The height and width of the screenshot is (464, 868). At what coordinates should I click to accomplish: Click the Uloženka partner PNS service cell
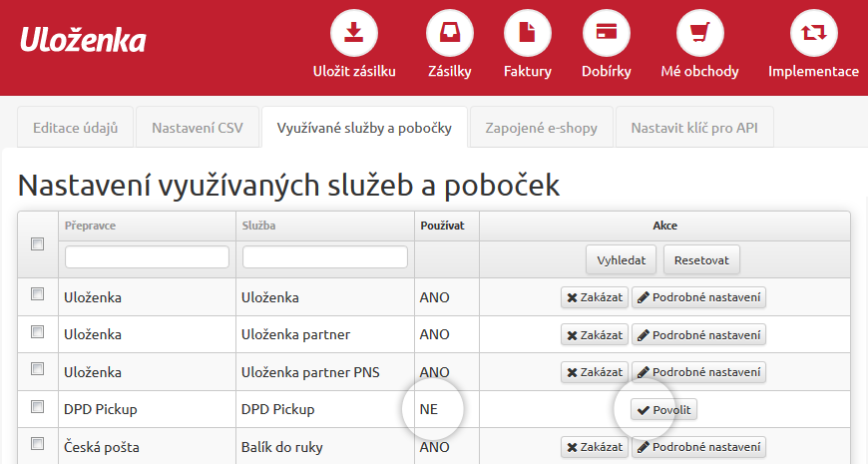(x=310, y=372)
